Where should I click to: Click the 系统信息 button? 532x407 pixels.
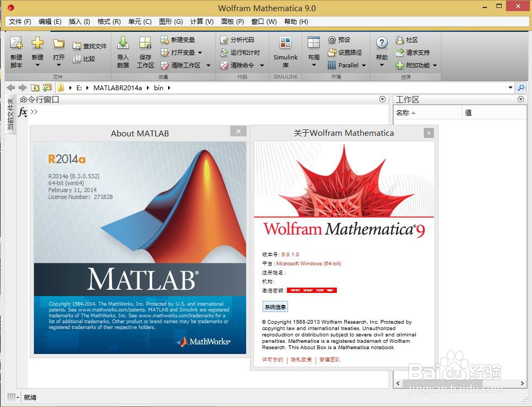coord(275,307)
